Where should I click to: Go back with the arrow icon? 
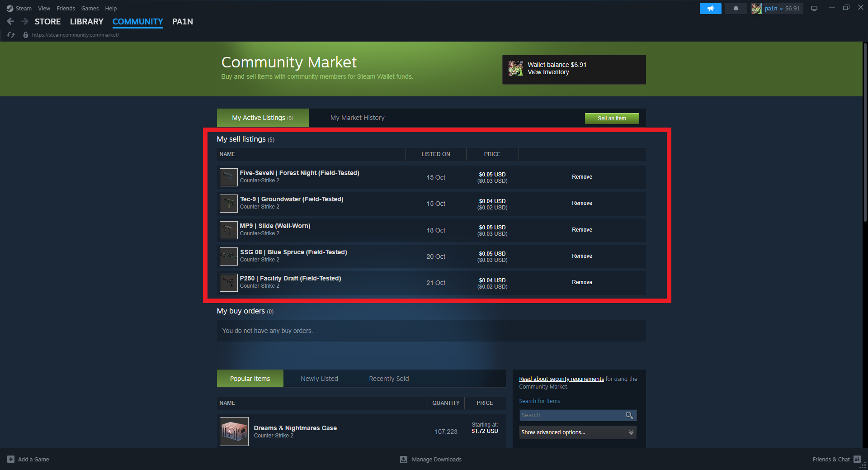[10, 21]
